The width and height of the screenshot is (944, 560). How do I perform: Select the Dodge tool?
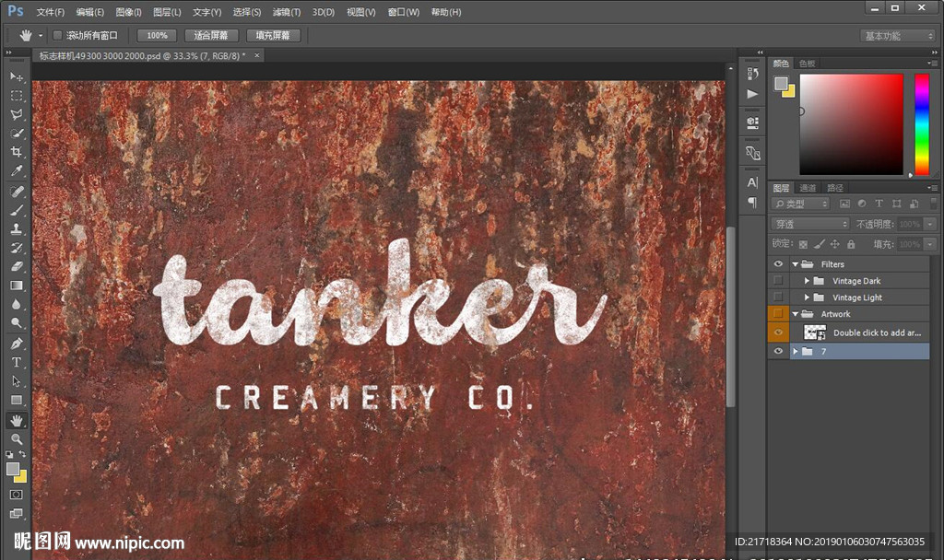point(17,323)
